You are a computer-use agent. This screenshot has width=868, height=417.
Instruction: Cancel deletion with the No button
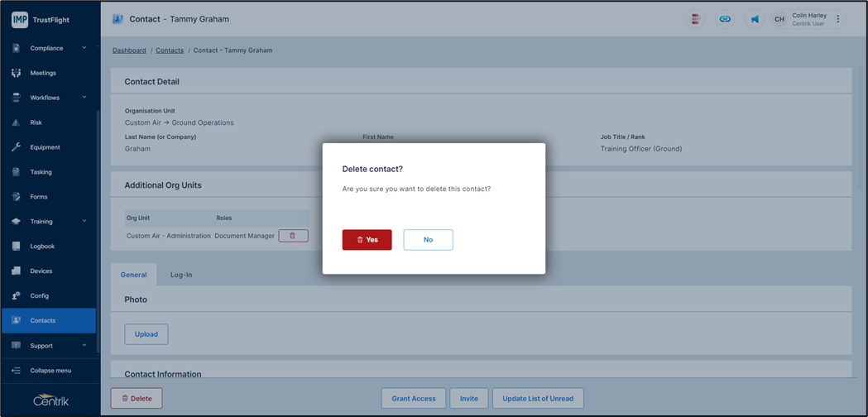coord(428,240)
